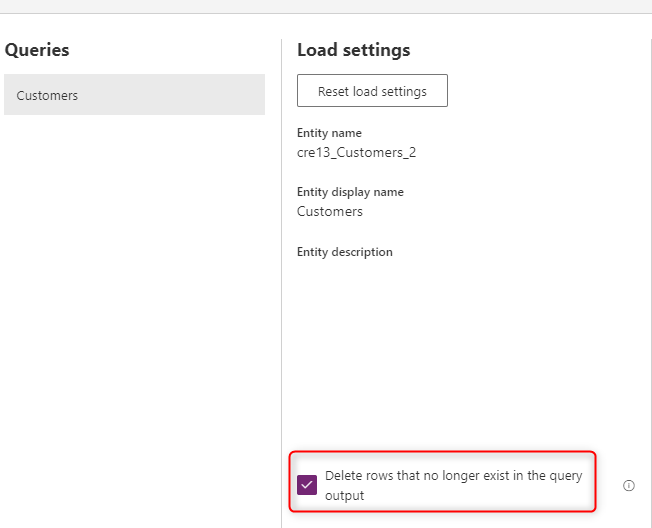Click the Entity name label
This screenshot has width=652, height=528.
pyautogui.click(x=329, y=133)
